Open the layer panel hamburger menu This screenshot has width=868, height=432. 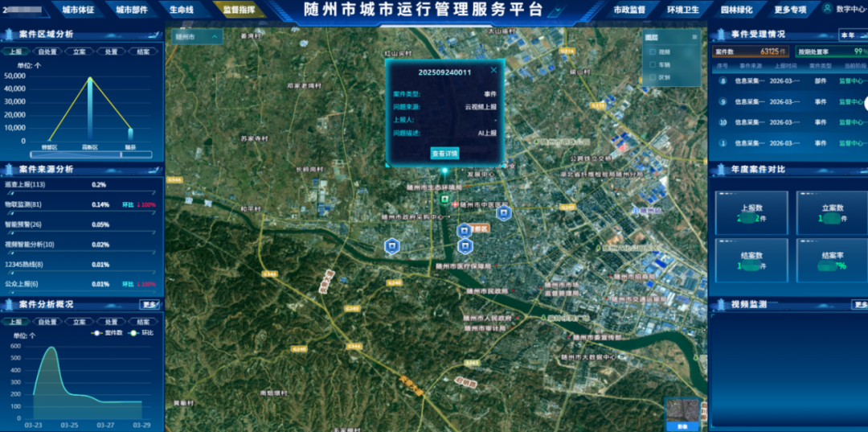coord(694,37)
